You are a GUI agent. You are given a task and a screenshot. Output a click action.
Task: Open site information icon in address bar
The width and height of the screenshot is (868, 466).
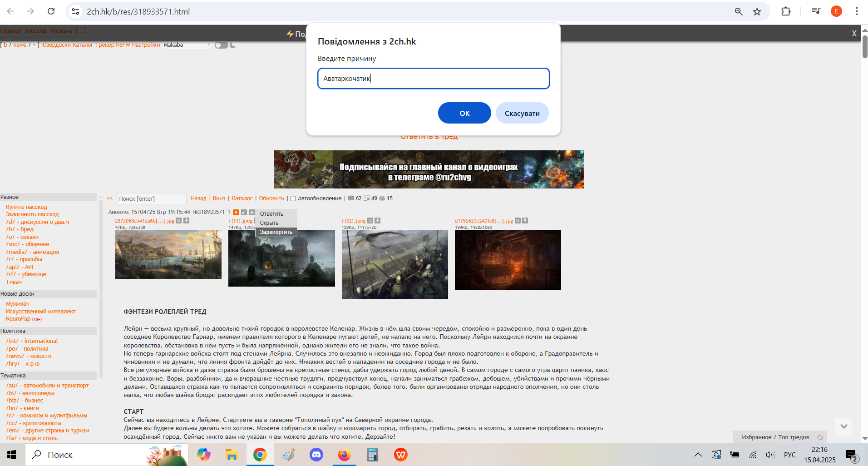tap(76, 11)
